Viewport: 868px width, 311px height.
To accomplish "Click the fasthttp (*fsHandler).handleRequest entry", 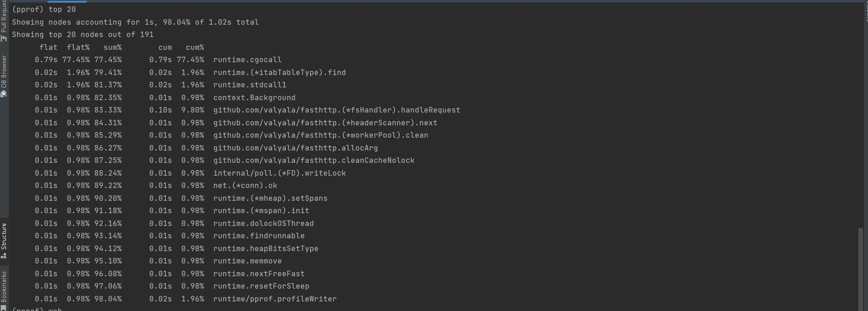I will [336, 110].
